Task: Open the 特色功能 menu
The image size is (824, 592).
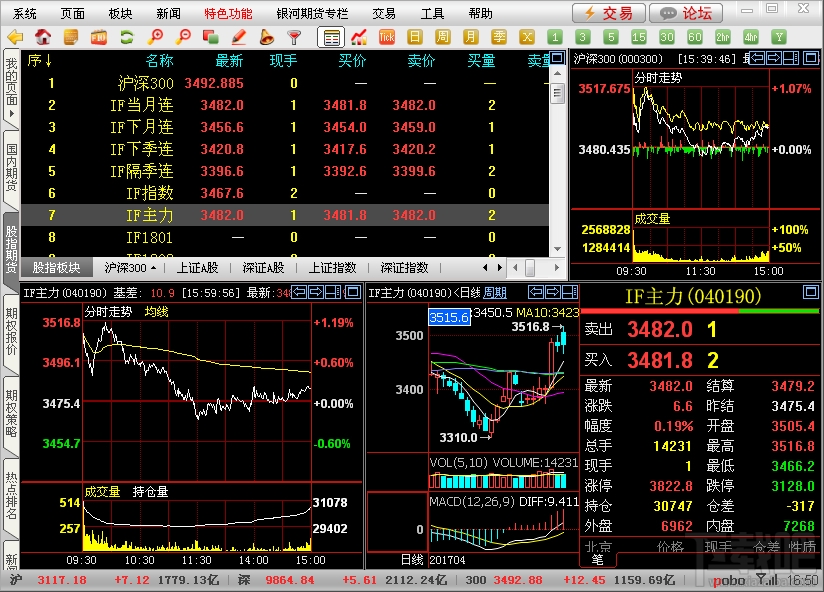Action: click(228, 13)
